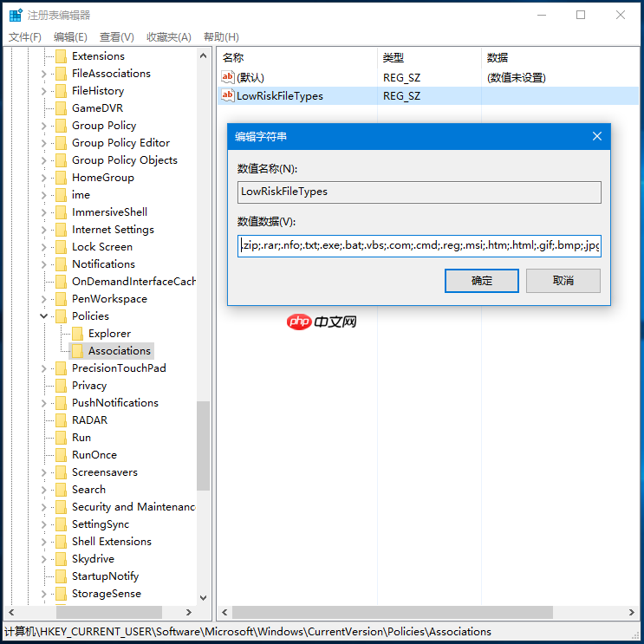The height and width of the screenshot is (644, 644).
Task: Expand the PrecisionTouchPad node
Action: pos(44,368)
